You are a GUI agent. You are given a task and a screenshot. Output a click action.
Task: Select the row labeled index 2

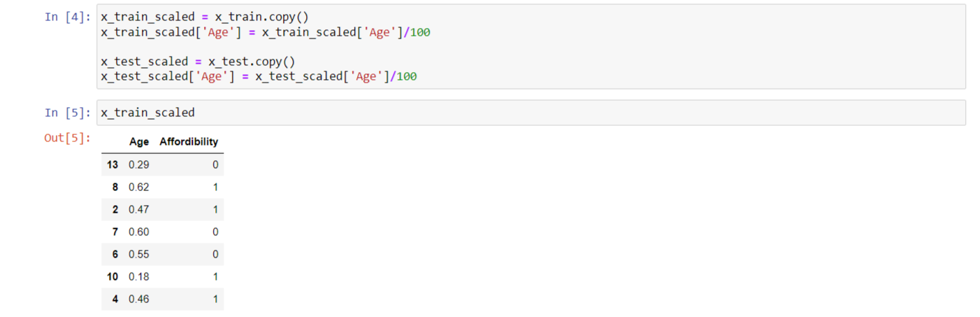pyautogui.click(x=115, y=209)
